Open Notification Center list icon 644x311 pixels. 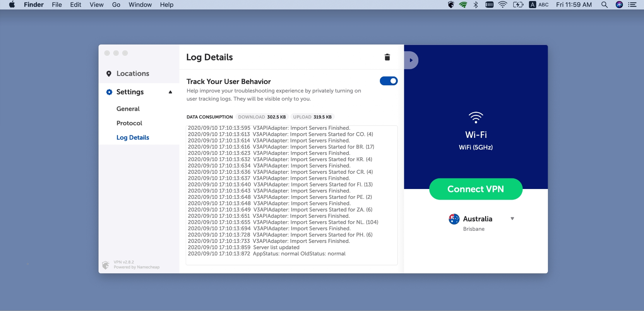pos(632,5)
